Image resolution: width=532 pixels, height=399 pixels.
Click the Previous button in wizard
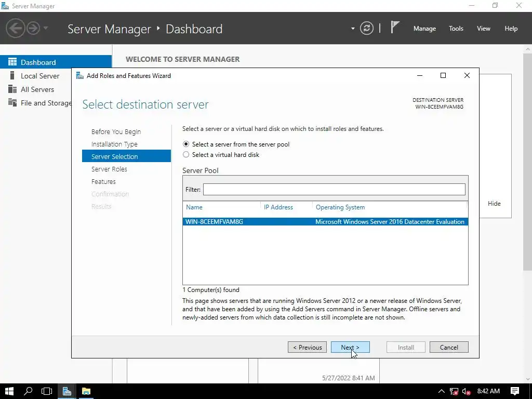click(308, 347)
